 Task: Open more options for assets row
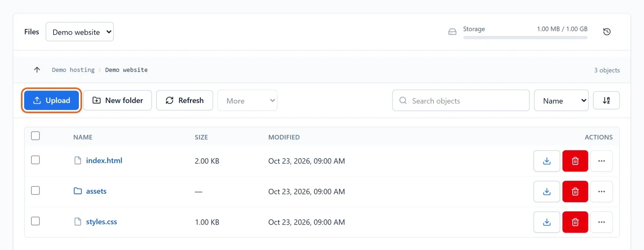point(601,192)
